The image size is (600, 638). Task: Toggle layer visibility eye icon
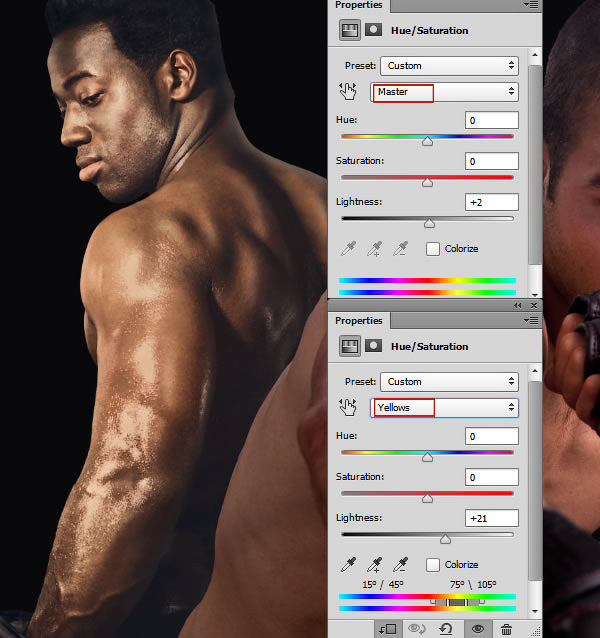478,629
